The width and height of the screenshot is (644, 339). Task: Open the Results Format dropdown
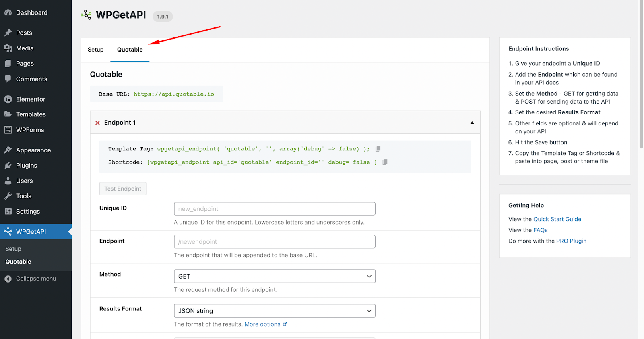[x=275, y=311]
